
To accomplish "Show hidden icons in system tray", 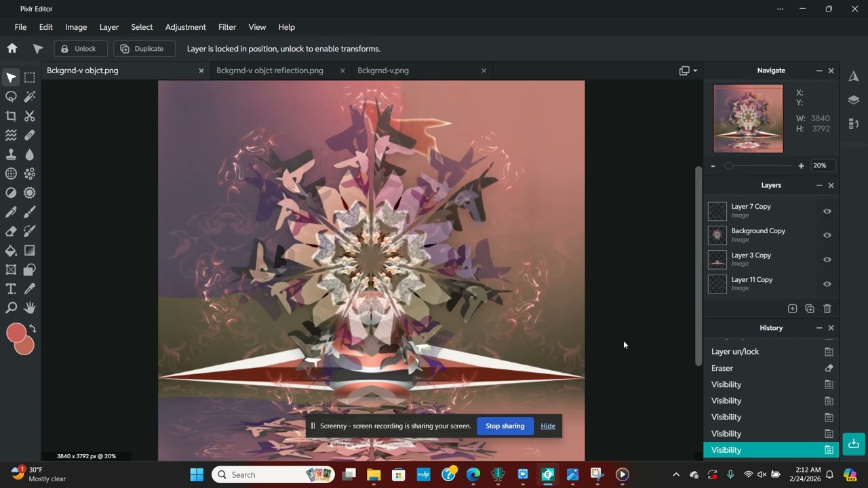I will 676,474.
